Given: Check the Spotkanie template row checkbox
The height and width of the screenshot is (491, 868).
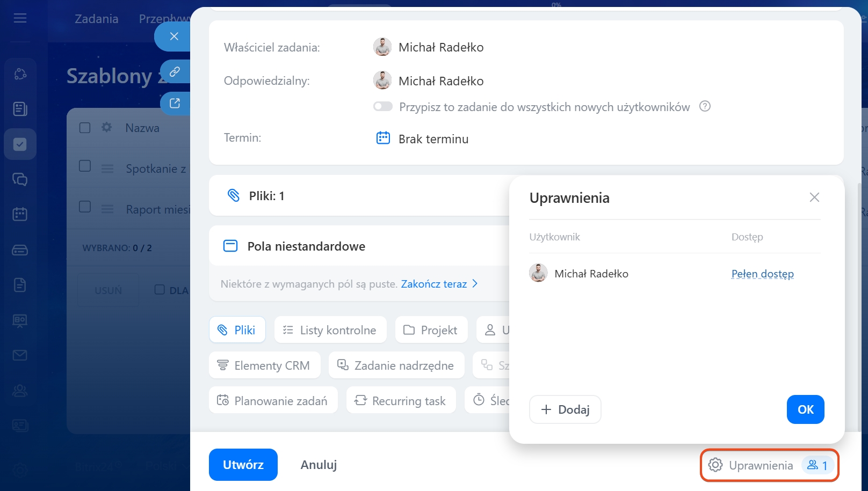Looking at the screenshot, I should tap(85, 166).
